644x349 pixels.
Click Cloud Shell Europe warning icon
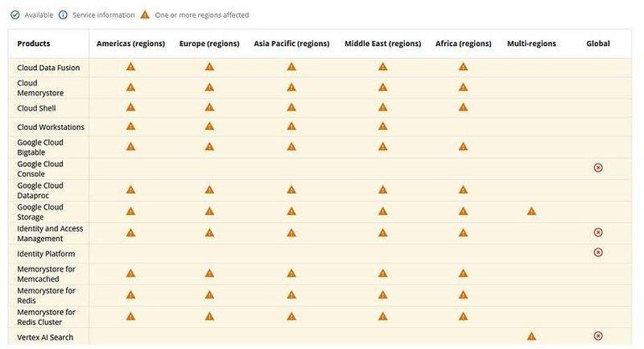pyautogui.click(x=209, y=107)
